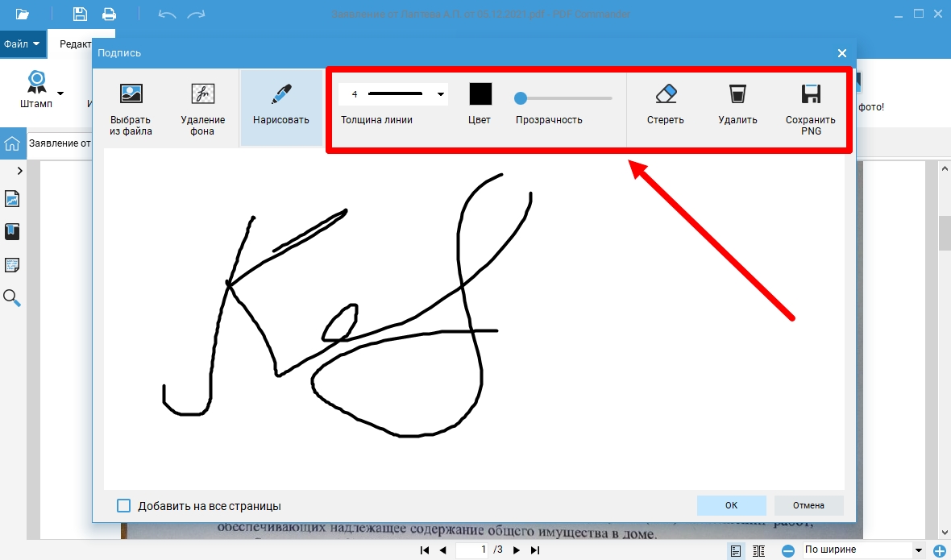This screenshot has height=560, width=951.
Task: Click the printer icon in title bar
Action: (x=109, y=14)
